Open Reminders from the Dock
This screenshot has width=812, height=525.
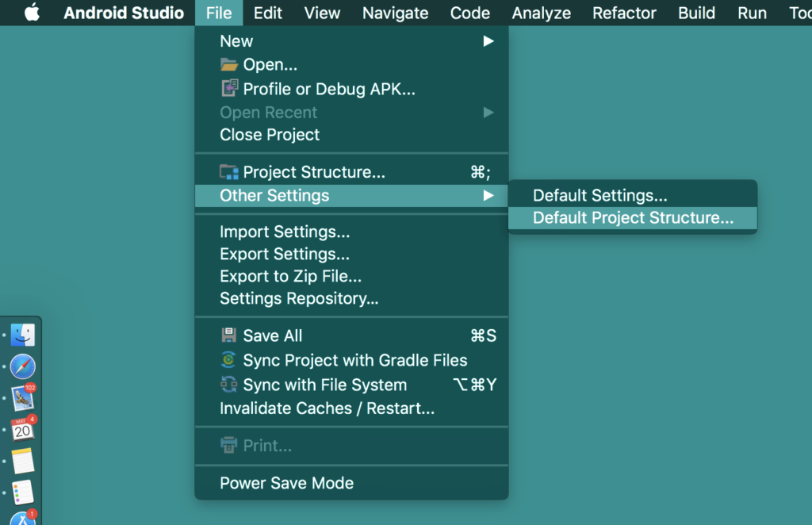[x=23, y=492]
